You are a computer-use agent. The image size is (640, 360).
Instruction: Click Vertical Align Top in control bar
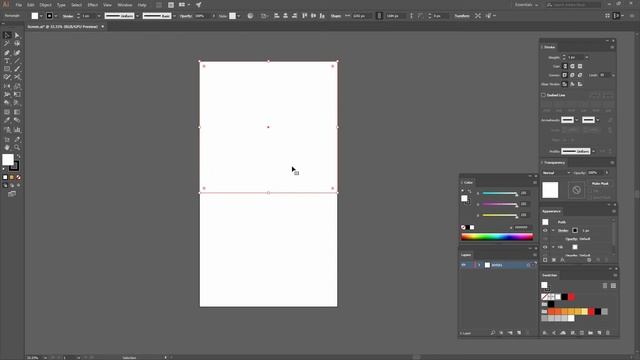(304, 16)
